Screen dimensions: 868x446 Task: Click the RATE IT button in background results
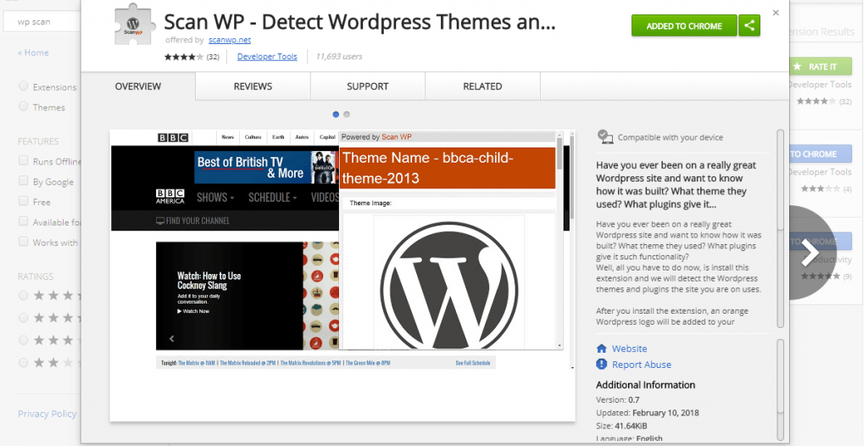click(x=821, y=66)
